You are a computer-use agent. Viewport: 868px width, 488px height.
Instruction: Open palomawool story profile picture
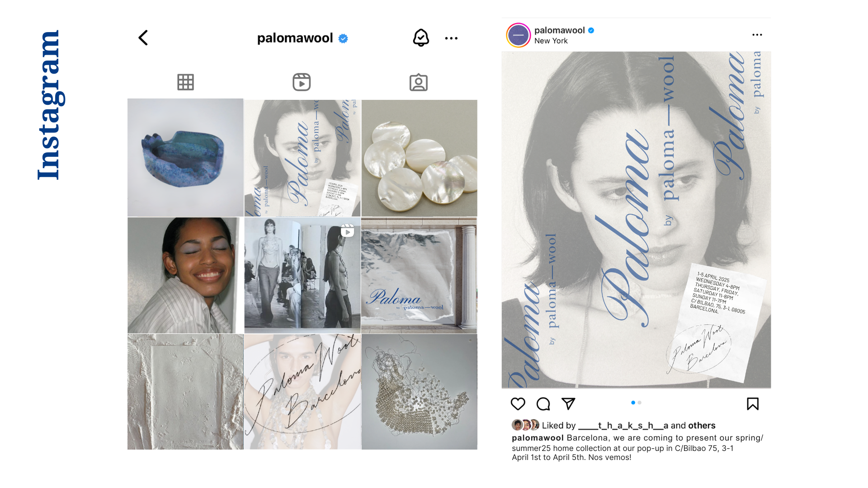point(518,35)
